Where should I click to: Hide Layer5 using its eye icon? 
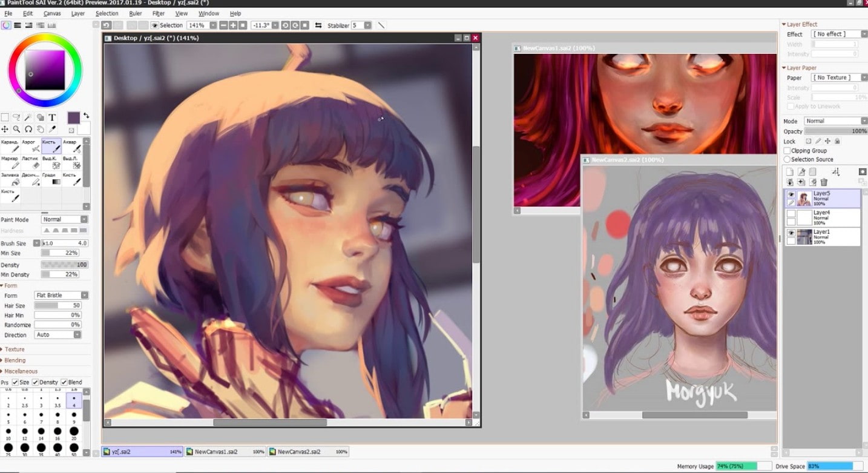791,194
